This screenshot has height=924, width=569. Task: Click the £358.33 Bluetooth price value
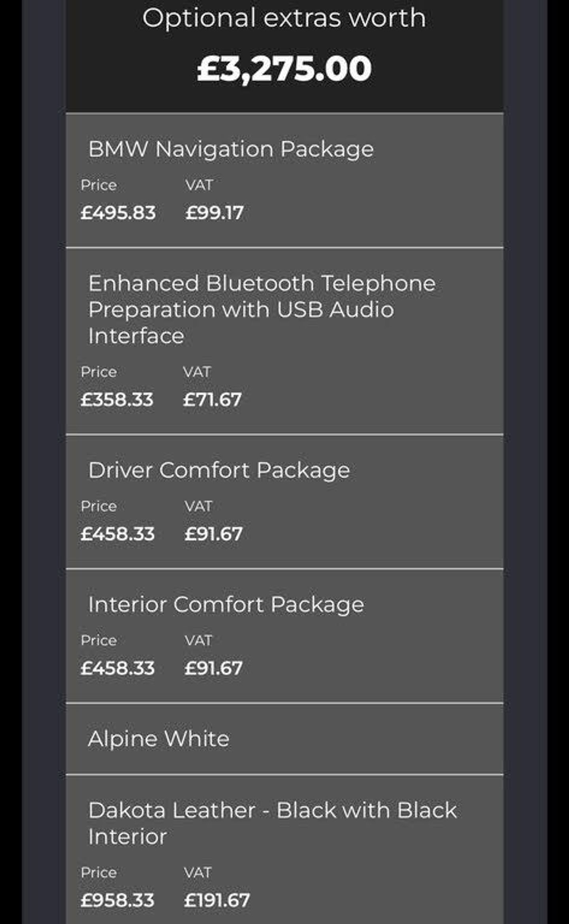(x=117, y=399)
